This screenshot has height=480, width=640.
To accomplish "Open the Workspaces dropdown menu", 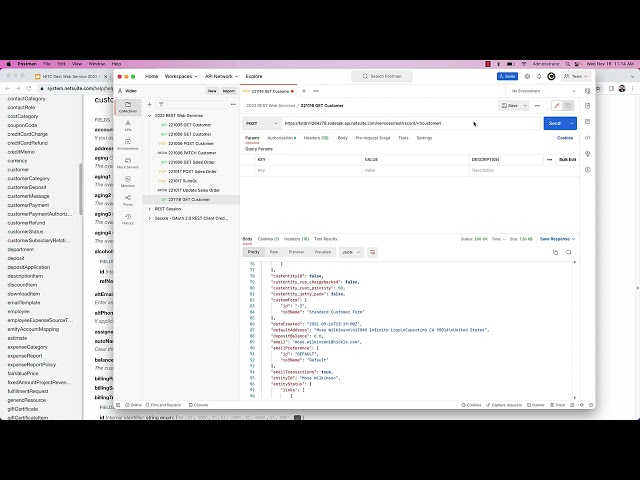I will (181, 76).
